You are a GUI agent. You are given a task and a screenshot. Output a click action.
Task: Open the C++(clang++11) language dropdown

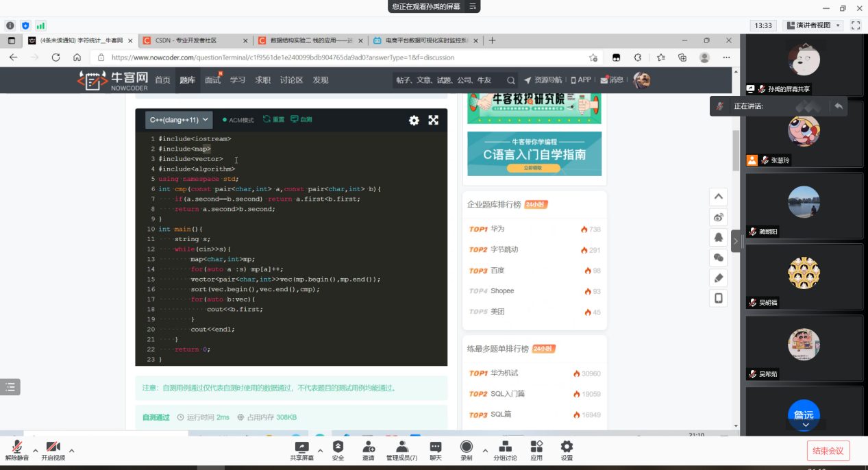click(x=179, y=120)
